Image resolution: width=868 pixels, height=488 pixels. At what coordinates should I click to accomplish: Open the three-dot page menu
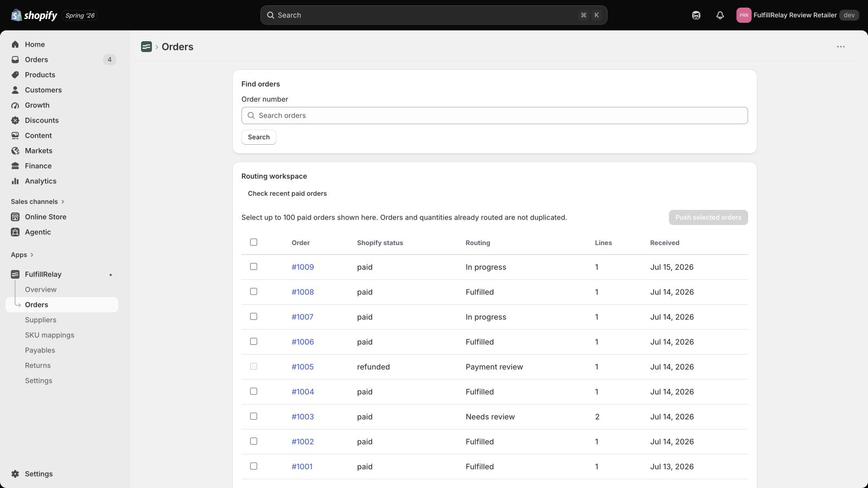pos(841,47)
